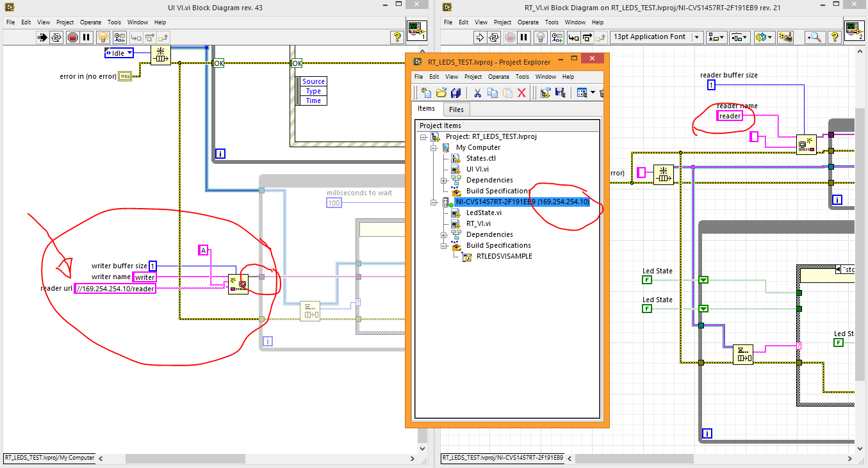Open Distribute Objects dropdown in RT_VI
Screen dimensions: 868x468
pos(740,37)
